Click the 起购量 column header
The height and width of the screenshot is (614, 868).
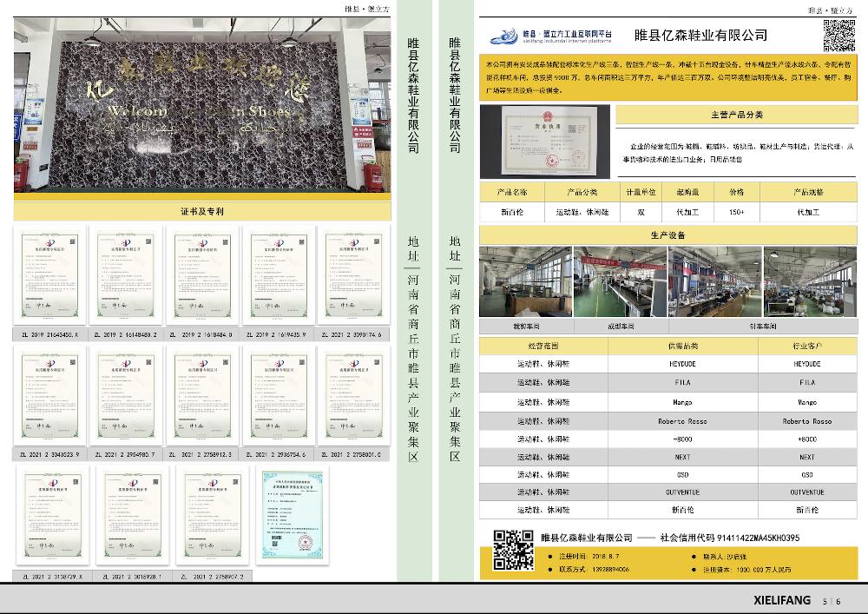click(687, 192)
